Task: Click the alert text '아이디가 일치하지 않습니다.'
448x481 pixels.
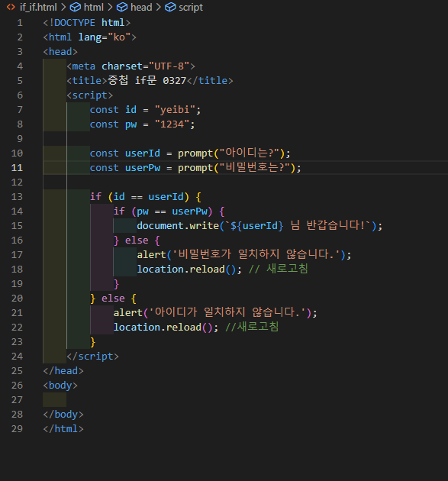Action: tap(230, 312)
